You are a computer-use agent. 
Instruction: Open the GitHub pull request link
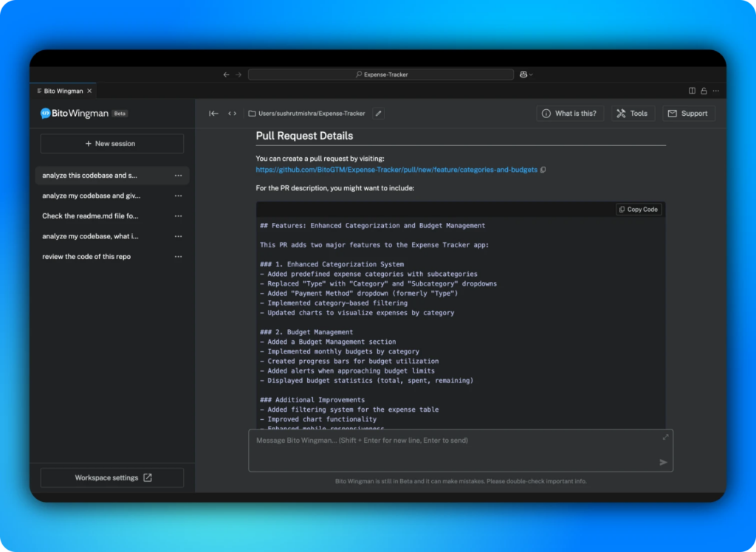[396, 170]
